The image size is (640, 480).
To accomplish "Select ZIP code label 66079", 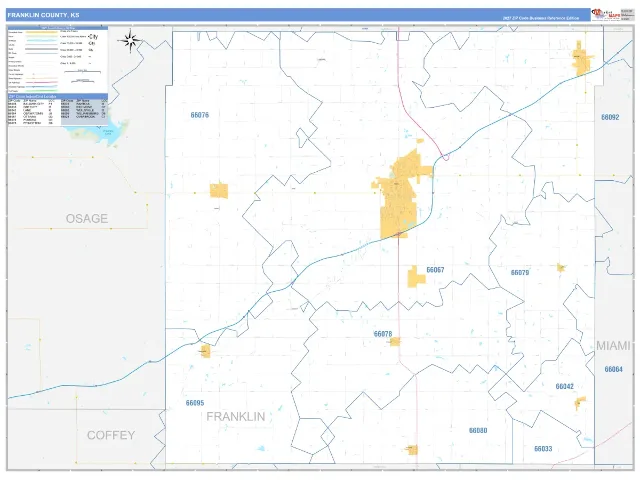I will tap(520, 272).
